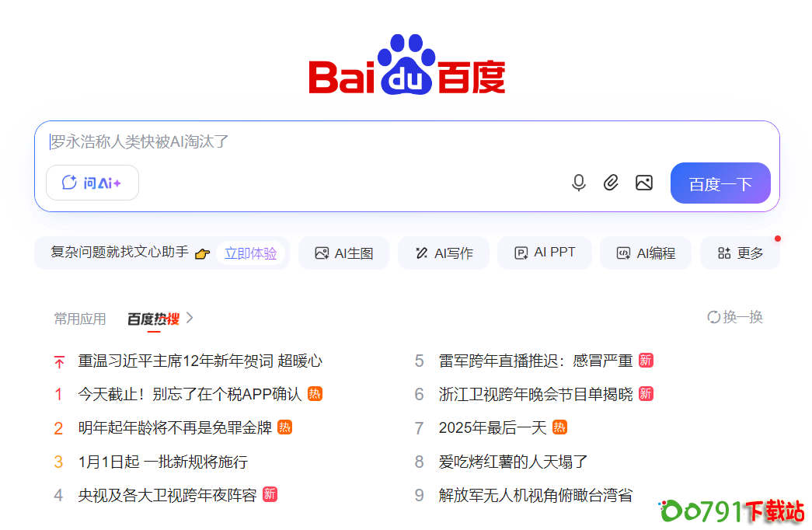This screenshot has width=812, height=530.
Task: Click the microphone voice search icon
Action: 578,183
